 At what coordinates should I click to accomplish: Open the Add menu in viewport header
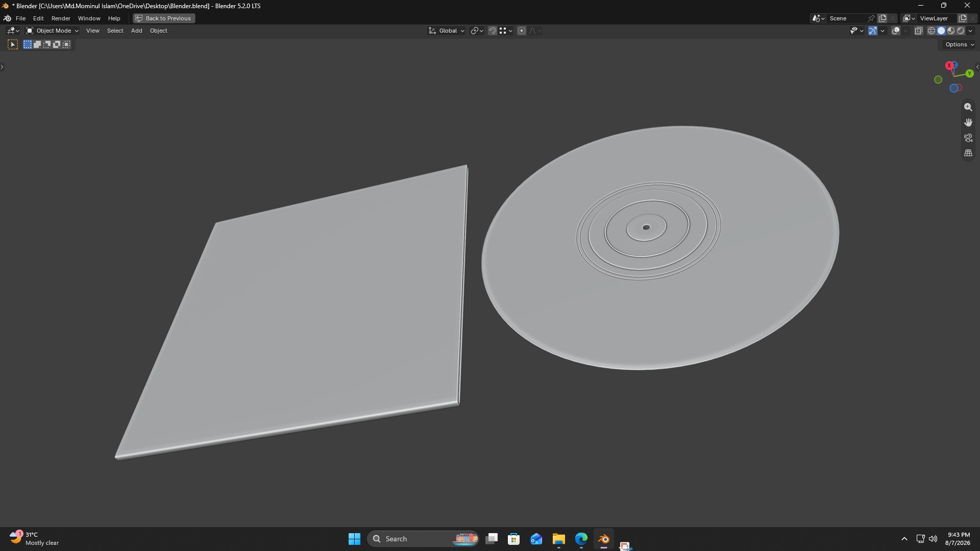pyautogui.click(x=136, y=31)
